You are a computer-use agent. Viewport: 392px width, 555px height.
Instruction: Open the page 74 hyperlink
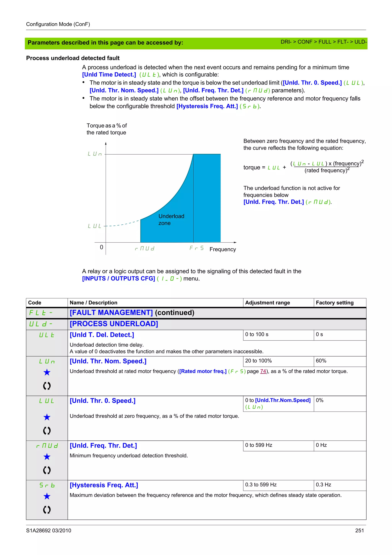tap(263, 371)
